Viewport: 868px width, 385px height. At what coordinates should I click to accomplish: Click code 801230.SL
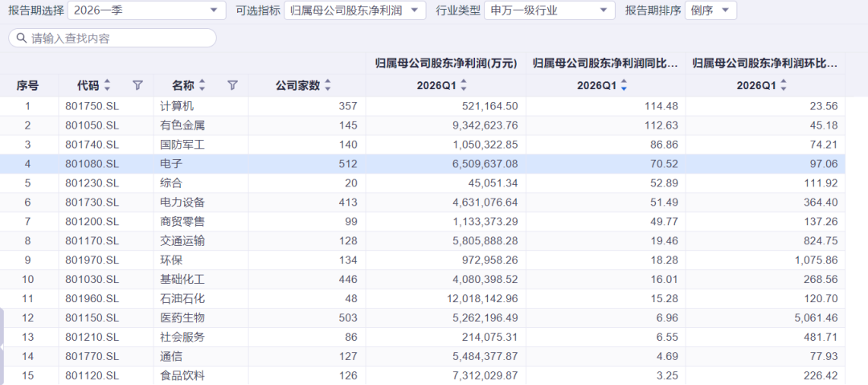[x=92, y=182]
